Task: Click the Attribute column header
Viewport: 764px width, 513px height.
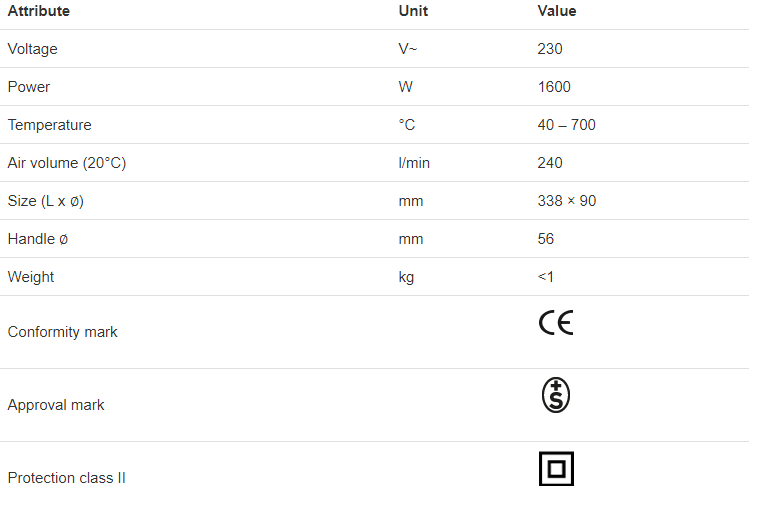Action: point(39,11)
